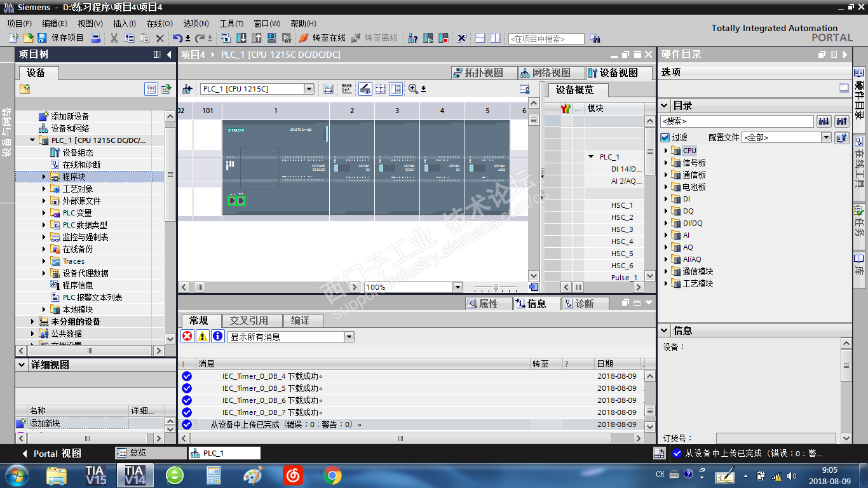868x488 pixels.
Task: Click the new item icon under 设备 tab
Action: click(25, 89)
